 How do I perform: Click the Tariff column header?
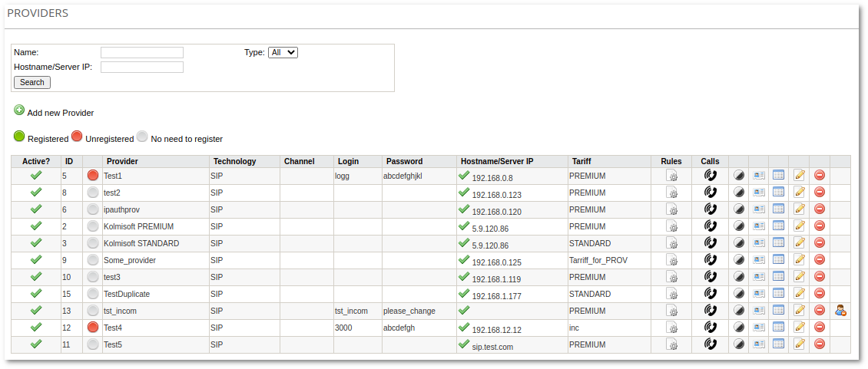[581, 162]
